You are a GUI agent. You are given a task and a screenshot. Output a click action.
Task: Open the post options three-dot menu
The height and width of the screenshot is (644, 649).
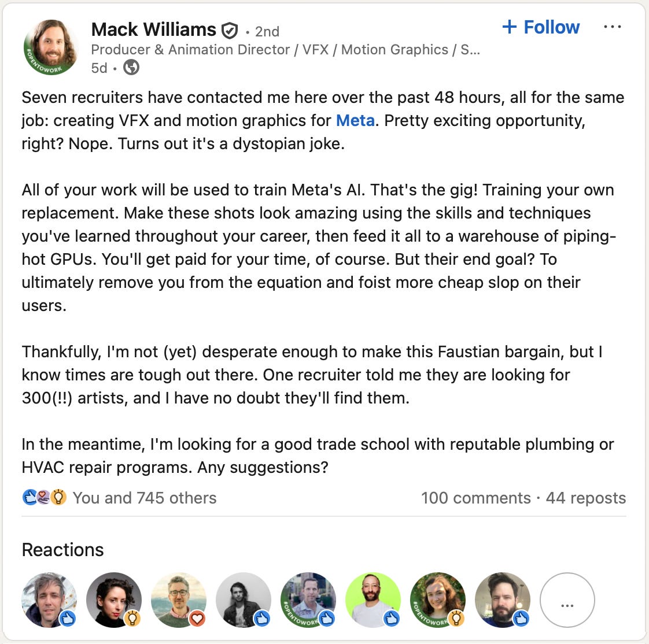pos(613,25)
